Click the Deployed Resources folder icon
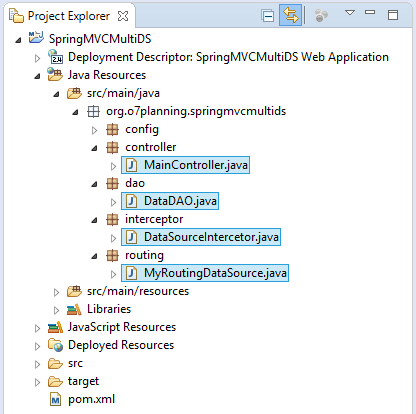The image size is (416, 414). point(55,345)
